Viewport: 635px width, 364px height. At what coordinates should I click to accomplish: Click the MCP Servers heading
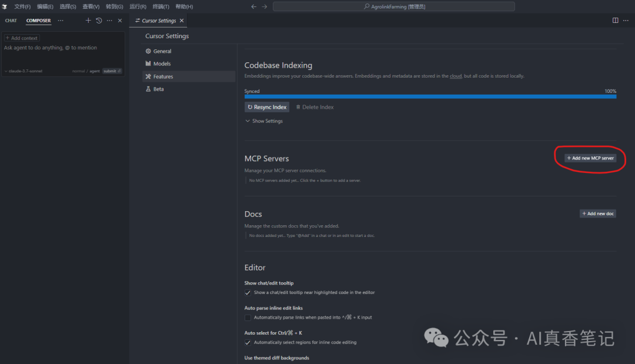[266, 159]
